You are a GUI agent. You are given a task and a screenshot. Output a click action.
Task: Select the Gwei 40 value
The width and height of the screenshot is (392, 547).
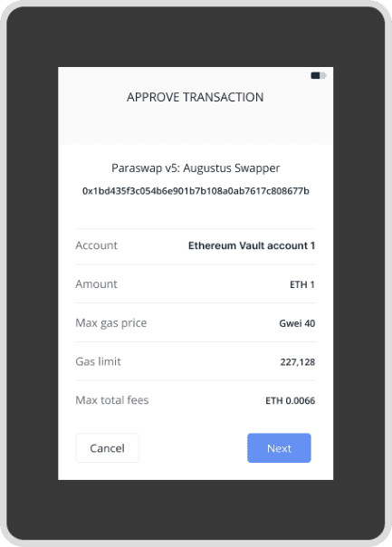point(297,323)
